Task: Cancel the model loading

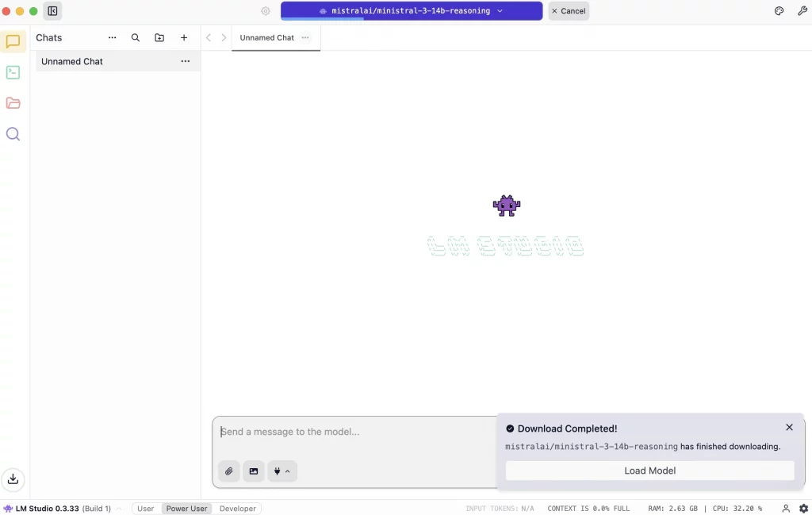Action: 569,11
